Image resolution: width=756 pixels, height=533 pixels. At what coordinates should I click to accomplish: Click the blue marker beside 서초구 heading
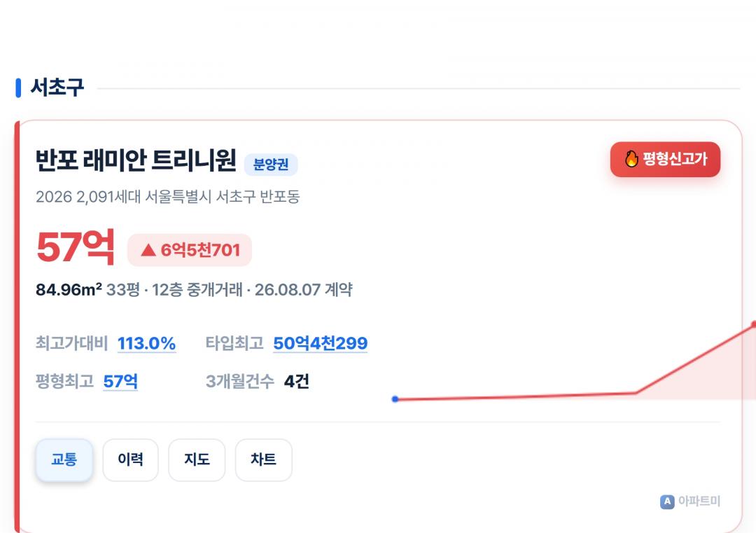tap(18, 88)
